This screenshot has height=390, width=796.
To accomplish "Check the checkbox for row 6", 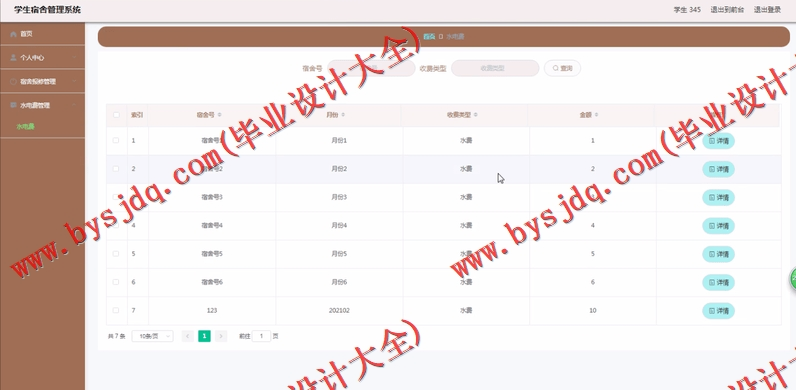I will (x=116, y=282).
